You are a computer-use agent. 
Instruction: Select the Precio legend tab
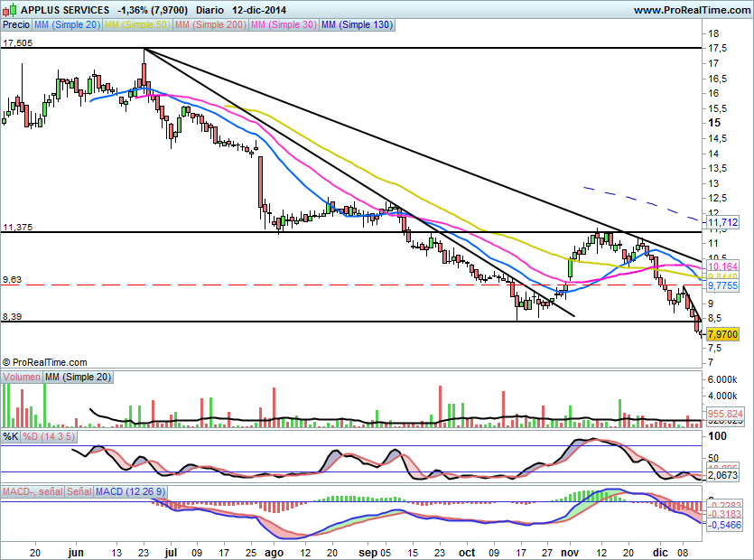16,24
